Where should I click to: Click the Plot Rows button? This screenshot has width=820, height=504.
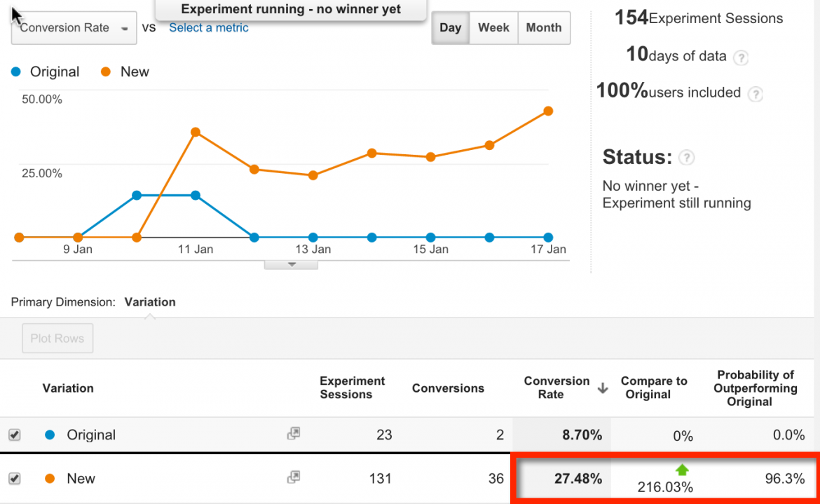tap(57, 339)
